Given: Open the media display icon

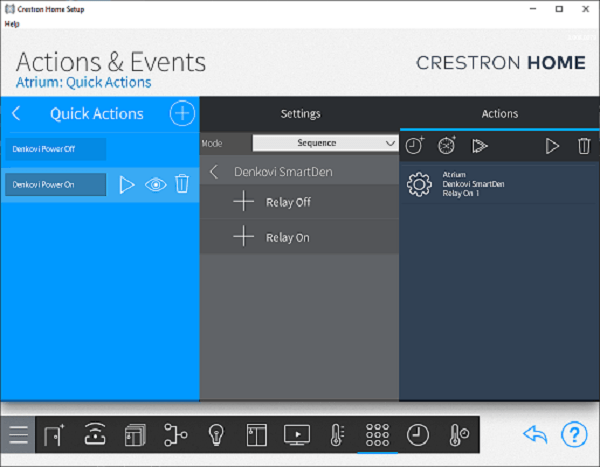Looking at the screenshot, I should click(297, 434).
